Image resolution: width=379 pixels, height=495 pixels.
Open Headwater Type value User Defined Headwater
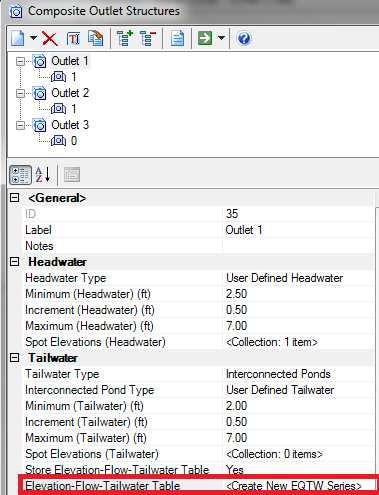point(298,278)
